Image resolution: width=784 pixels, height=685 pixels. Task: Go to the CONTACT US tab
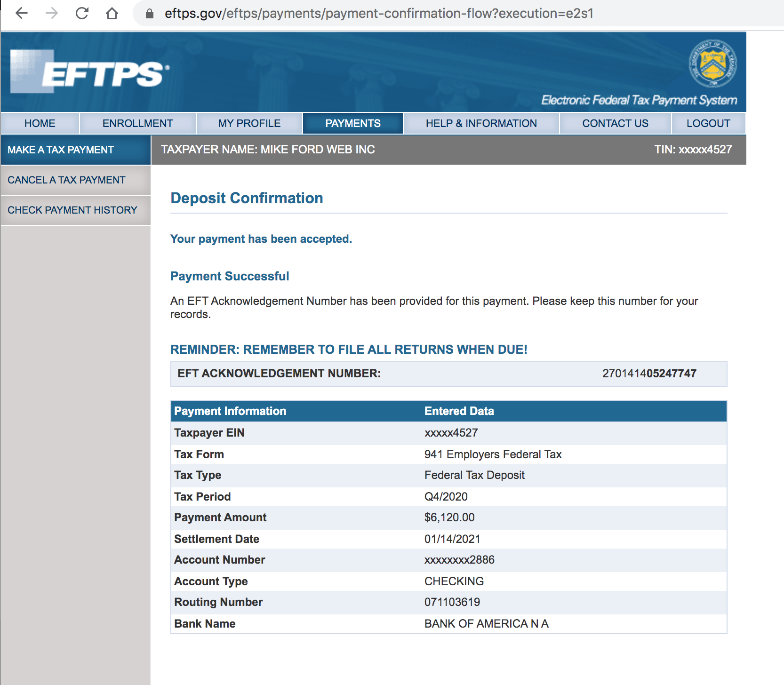tap(615, 123)
